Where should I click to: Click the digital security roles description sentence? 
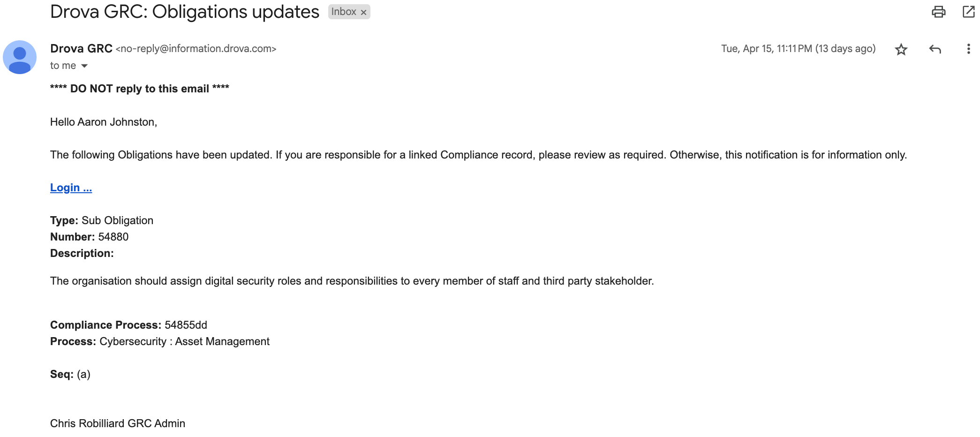tap(352, 281)
